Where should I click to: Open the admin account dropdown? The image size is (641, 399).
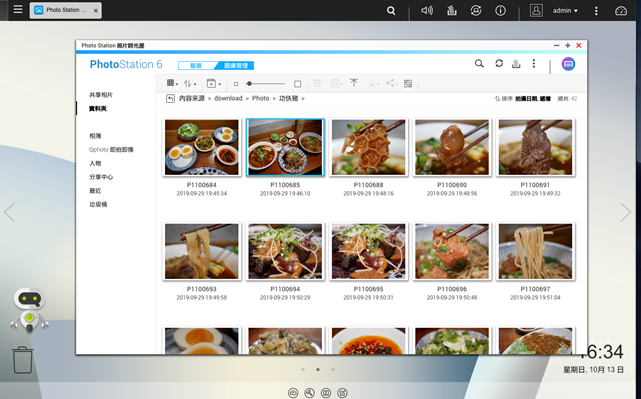pyautogui.click(x=565, y=11)
